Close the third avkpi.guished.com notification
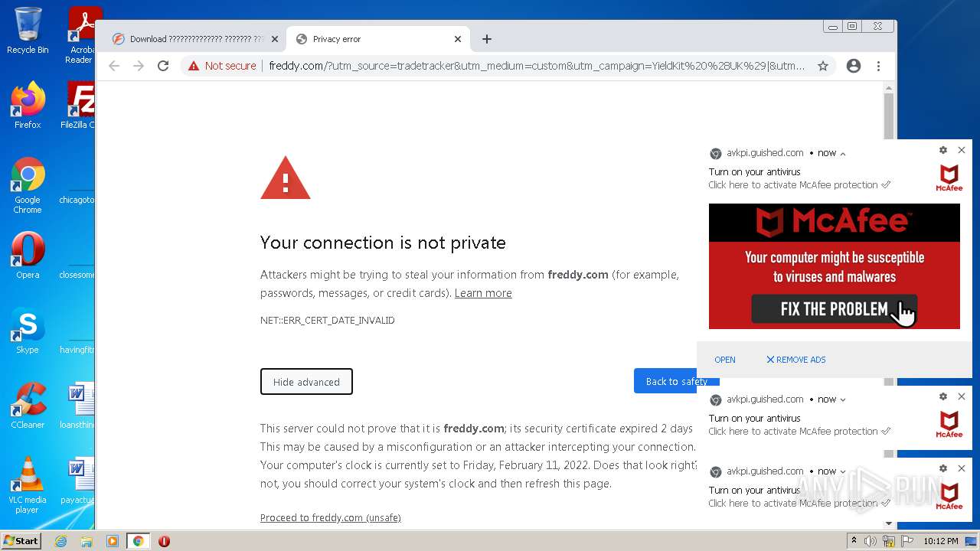Viewport: 980px width, 551px height. coord(962,468)
